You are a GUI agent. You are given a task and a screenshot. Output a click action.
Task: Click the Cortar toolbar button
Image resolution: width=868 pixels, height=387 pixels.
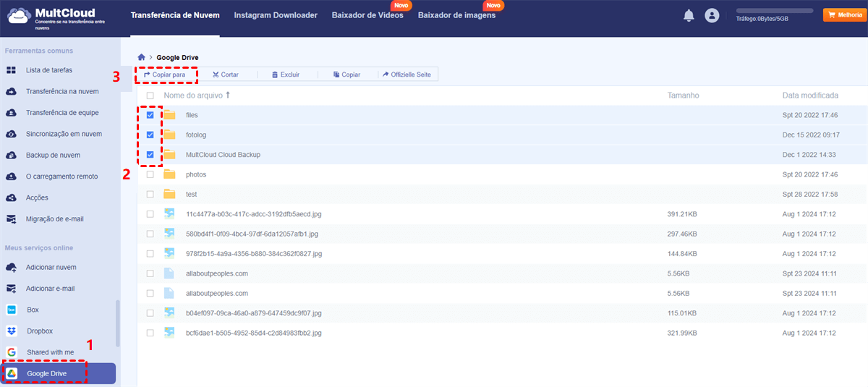[226, 75]
